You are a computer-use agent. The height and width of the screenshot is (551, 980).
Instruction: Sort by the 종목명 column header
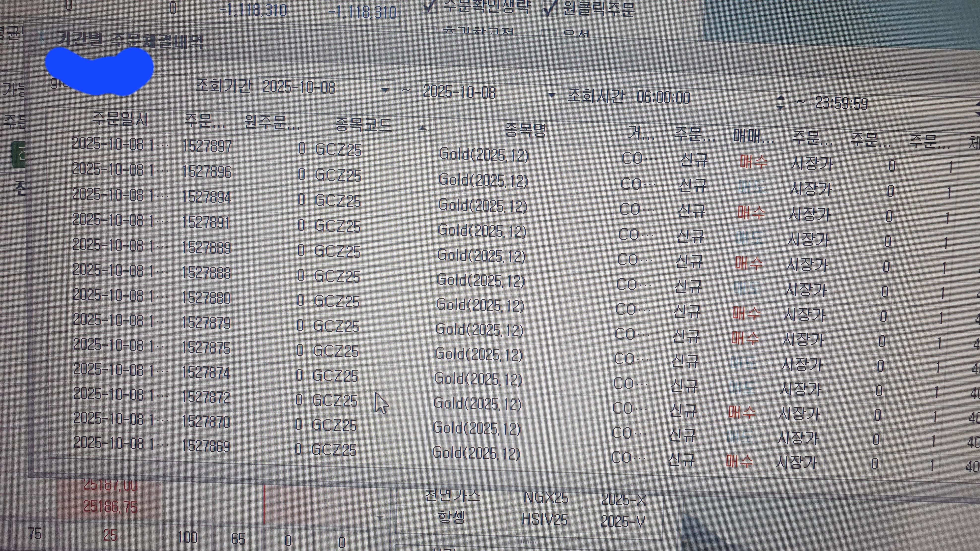[x=525, y=131]
